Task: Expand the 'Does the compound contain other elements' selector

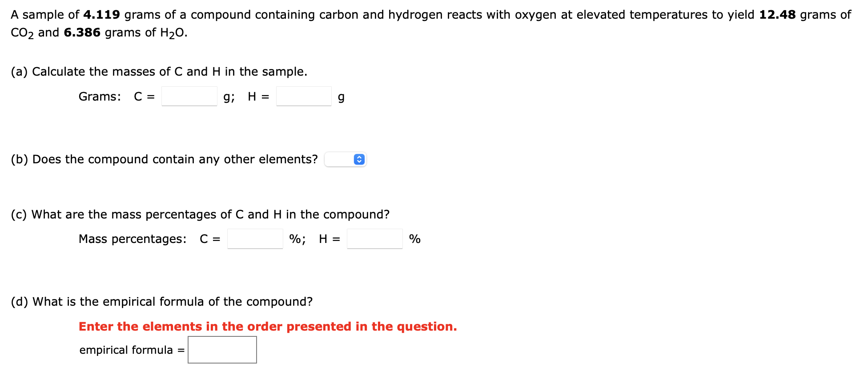Action: 346,159
